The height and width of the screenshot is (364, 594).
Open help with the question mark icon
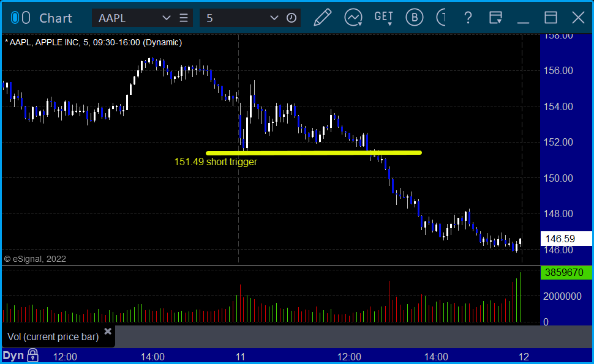pos(468,18)
